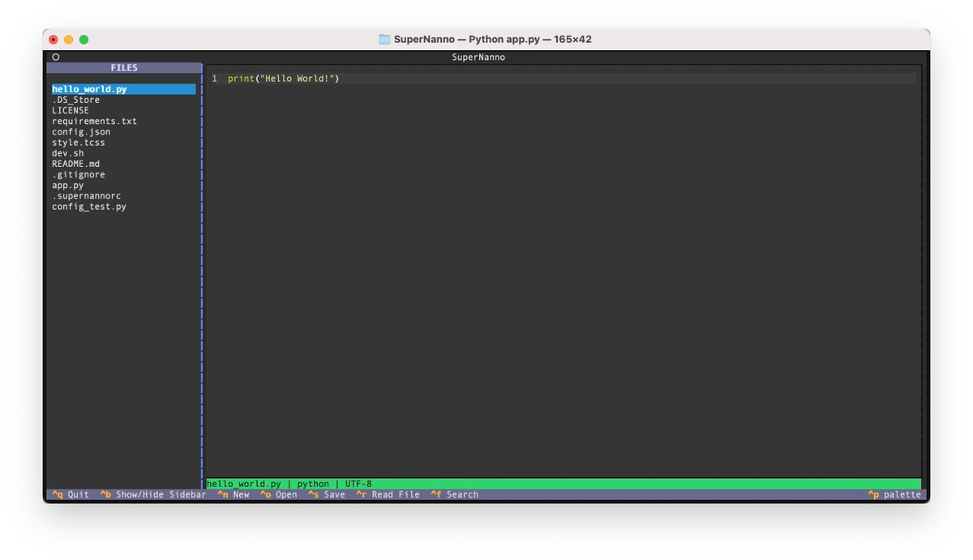
Task: Open the command palette via ^p palette
Action: tap(894, 494)
